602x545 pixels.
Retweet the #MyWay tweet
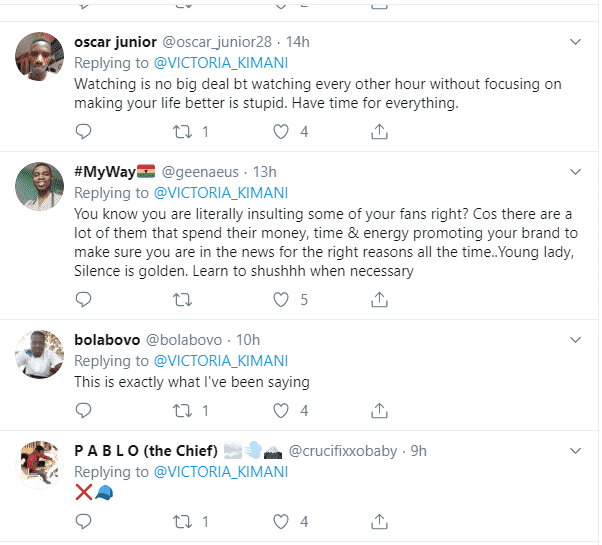(x=182, y=299)
